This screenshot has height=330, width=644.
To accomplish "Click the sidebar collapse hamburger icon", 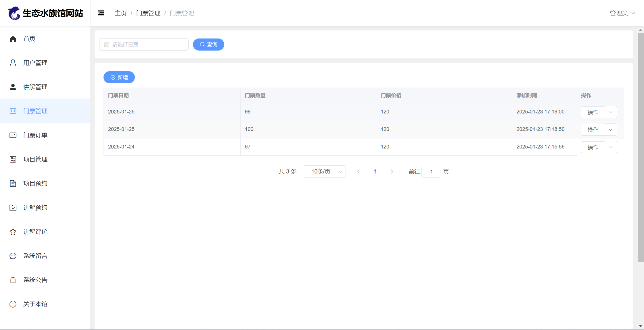I will click(101, 13).
